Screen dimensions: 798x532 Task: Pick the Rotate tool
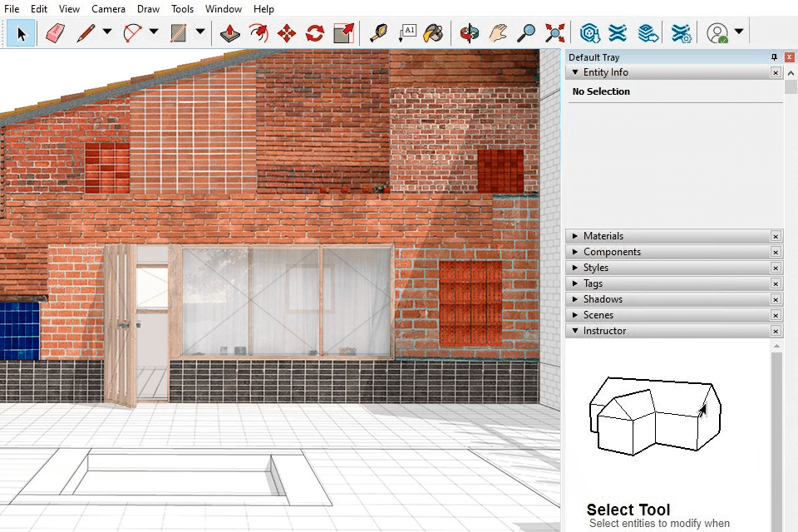[315, 33]
